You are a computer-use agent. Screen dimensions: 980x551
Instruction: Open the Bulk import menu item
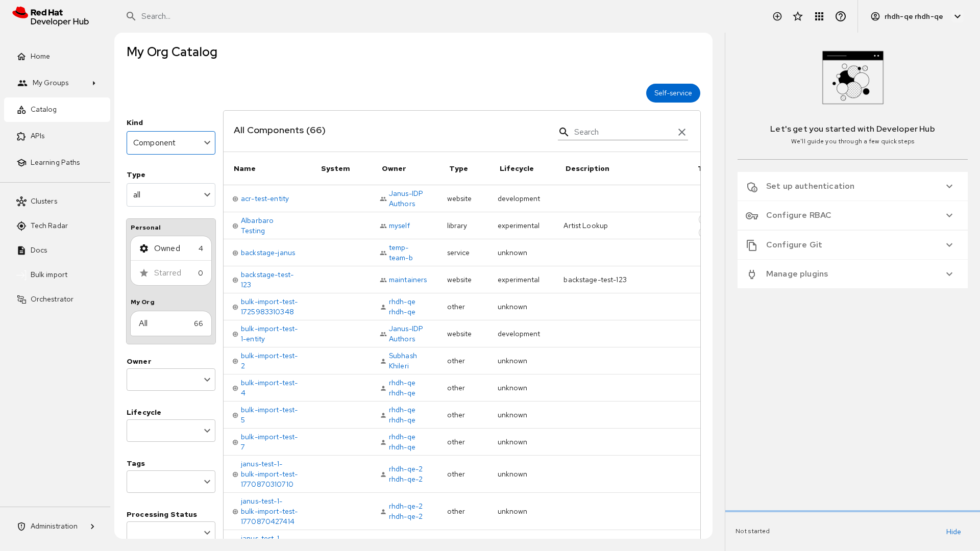click(x=49, y=275)
